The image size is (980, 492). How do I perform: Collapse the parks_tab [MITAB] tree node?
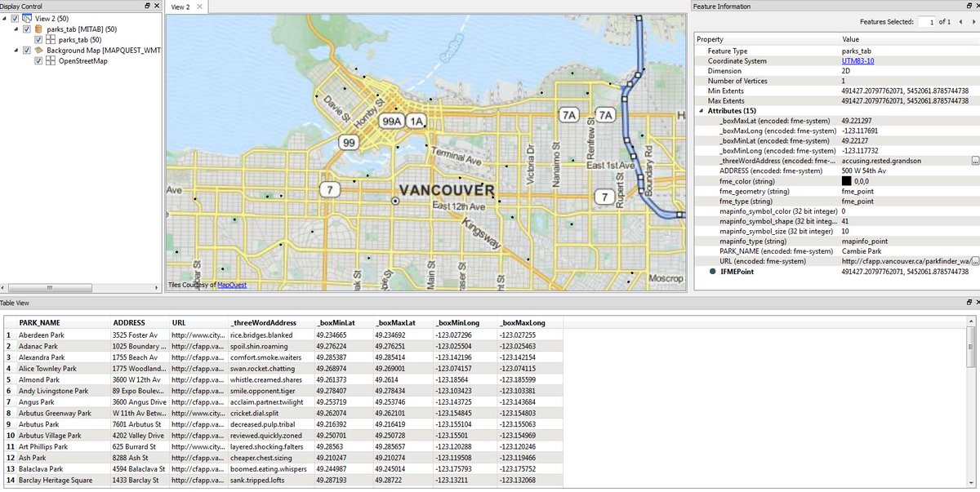click(17, 29)
